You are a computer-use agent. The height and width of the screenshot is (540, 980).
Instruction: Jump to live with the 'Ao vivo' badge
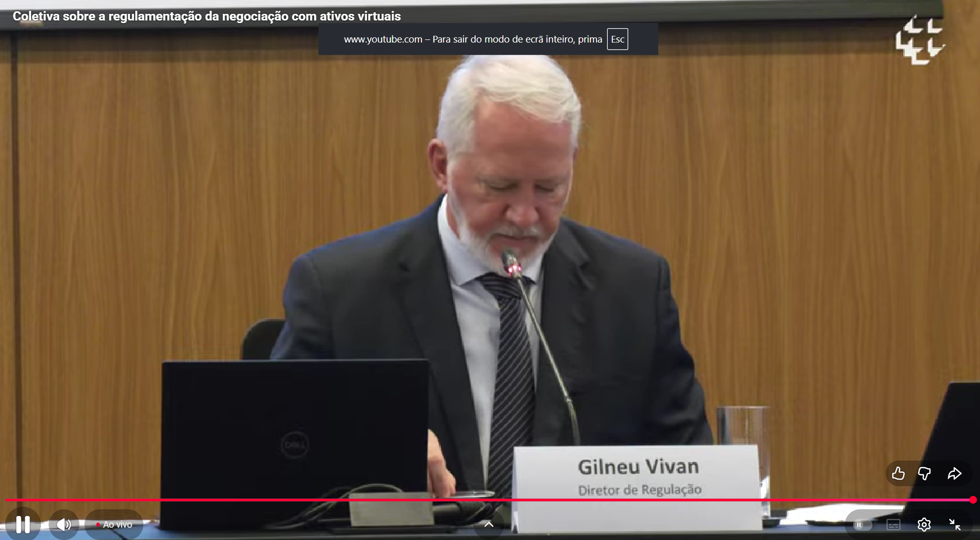coord(114,525)
